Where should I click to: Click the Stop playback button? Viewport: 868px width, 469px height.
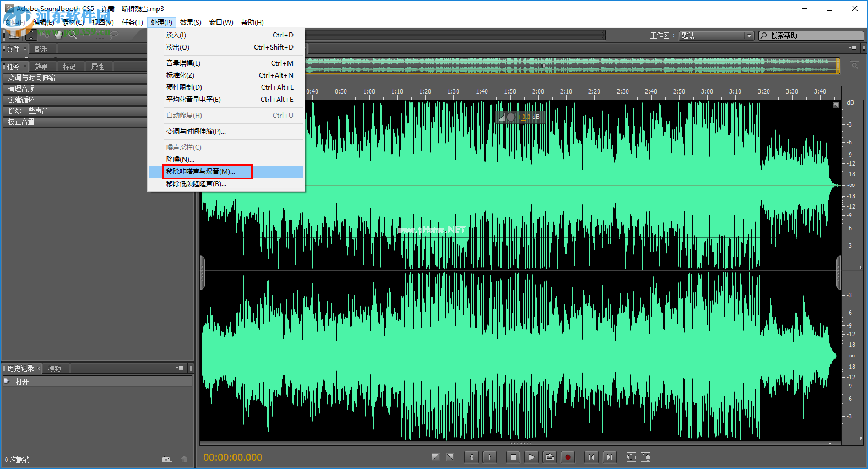click(513, 457)
